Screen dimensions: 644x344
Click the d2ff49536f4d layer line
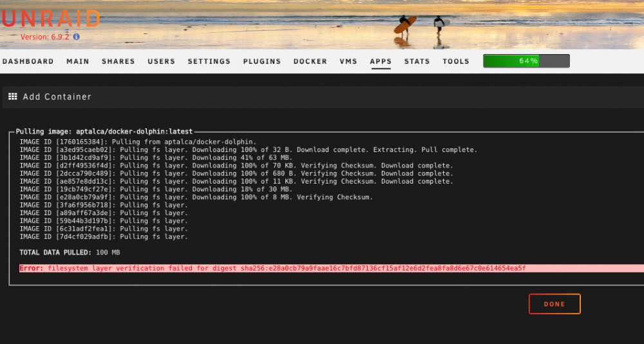236,166
